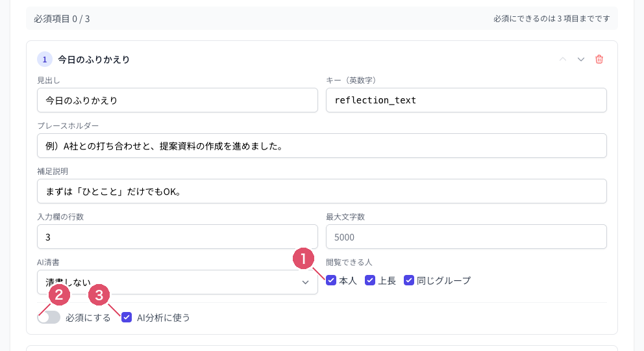Edit the 補足説明 field
This screenshot has width=644, height=351.
(321, 191)
